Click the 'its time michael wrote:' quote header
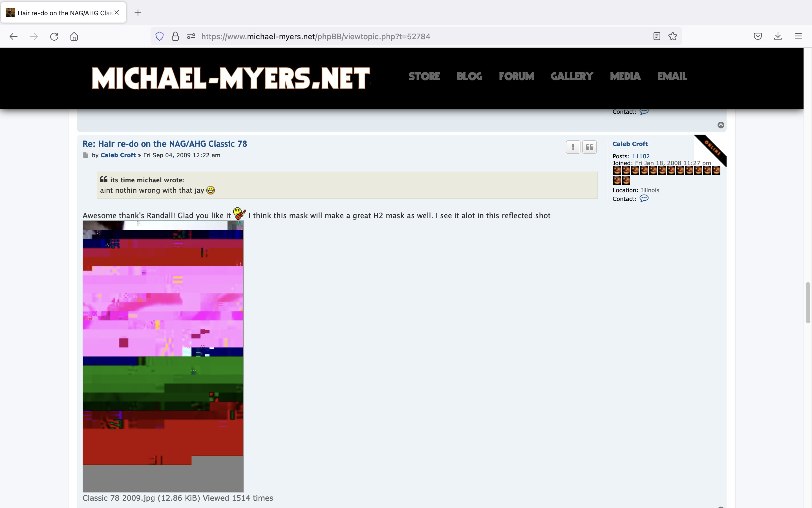812x508 pixels. [x=147, y=180]
